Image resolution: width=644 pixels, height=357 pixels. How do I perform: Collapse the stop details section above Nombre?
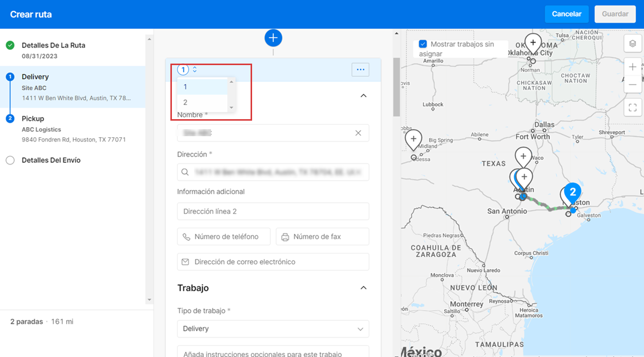click(x=364, y=96)
